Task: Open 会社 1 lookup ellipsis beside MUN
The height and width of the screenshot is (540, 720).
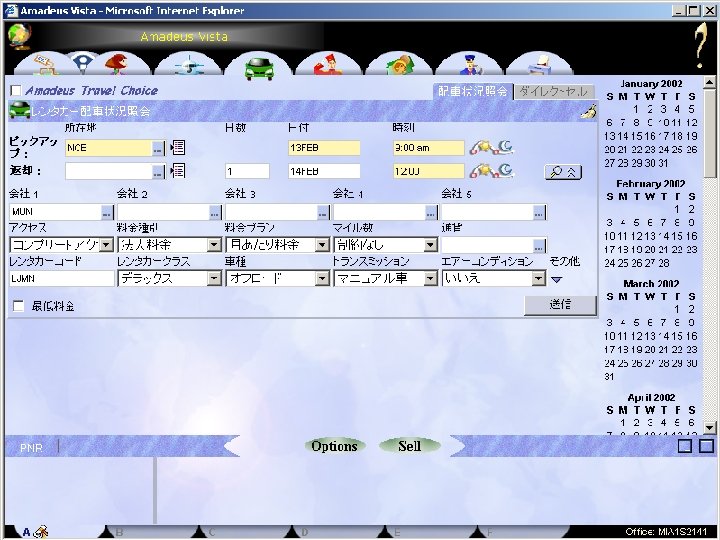Action: [107, 212]
